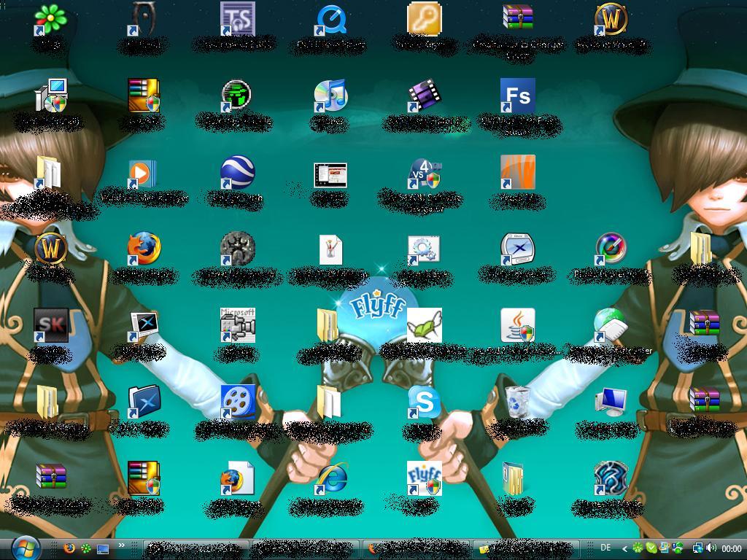Image resolution: width=747 pixels, height=560 pixels.
Task: Open the globe and network adapter shortcut
Action: 611,325
